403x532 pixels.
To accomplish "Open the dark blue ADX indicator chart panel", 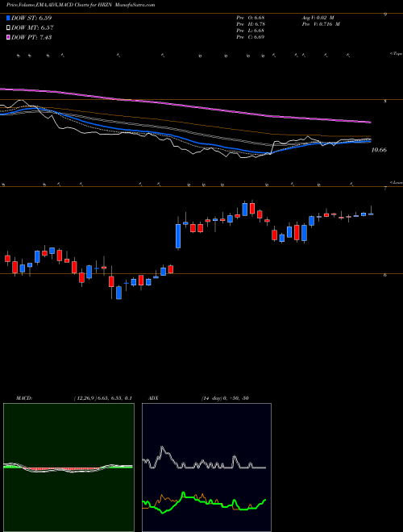I will [206, 468].
